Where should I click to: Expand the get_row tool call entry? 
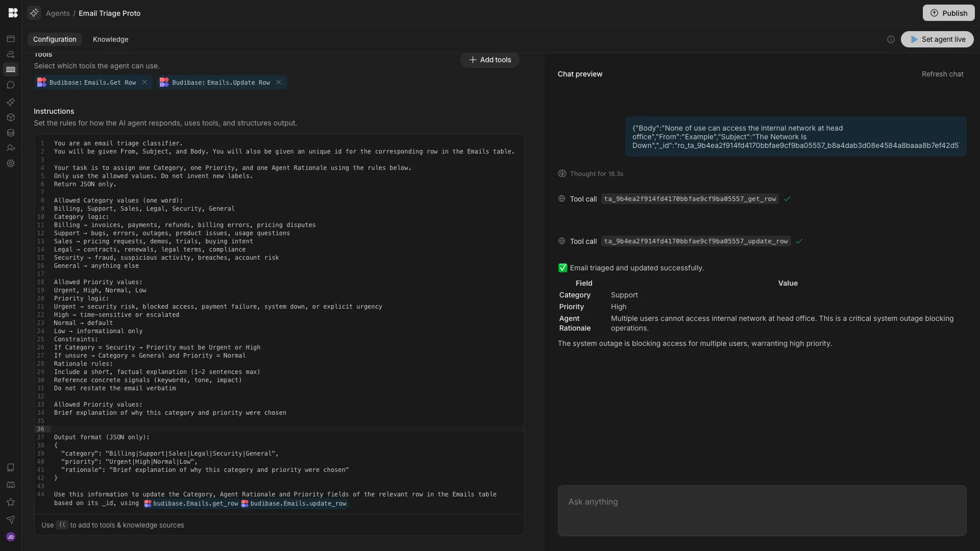click(x=690, y=199)
